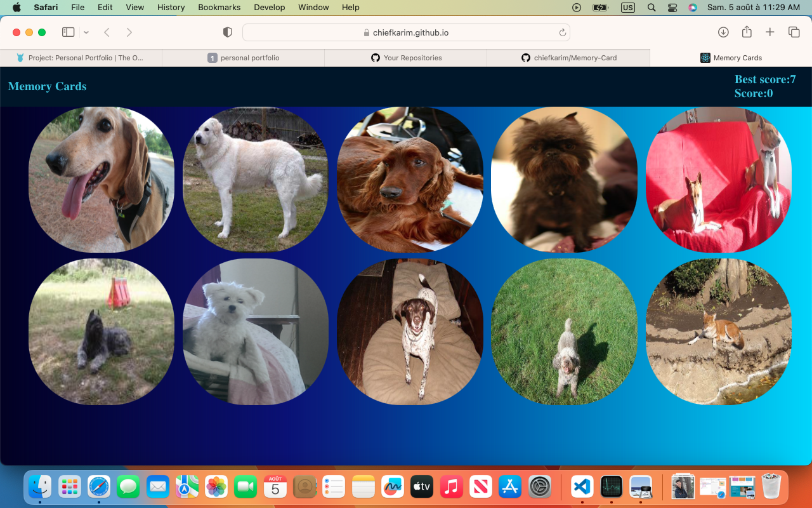
Task: Switch to chiefkarim/Memory-Card tab
Action: click(568, 58)
